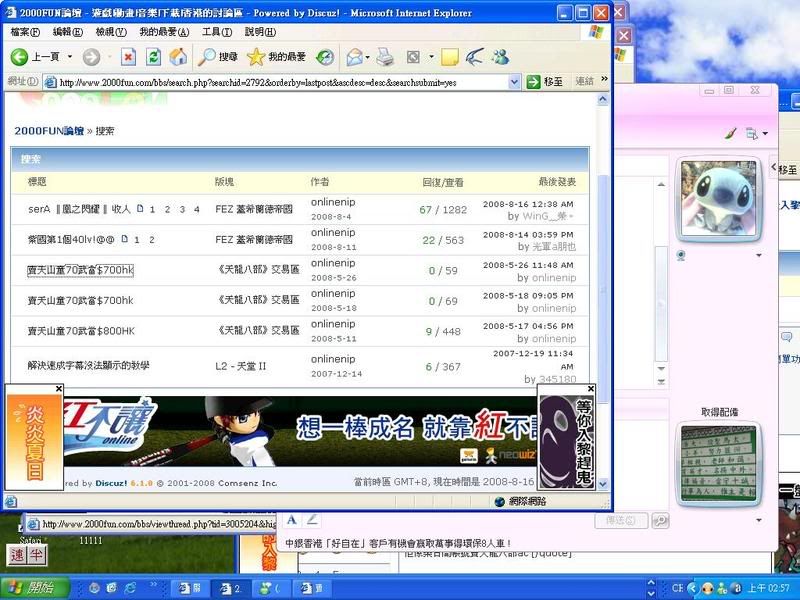Open the 我的最愛(A) Favorites menu
This screenshot has height=600, width=800.
coord(164,32)
